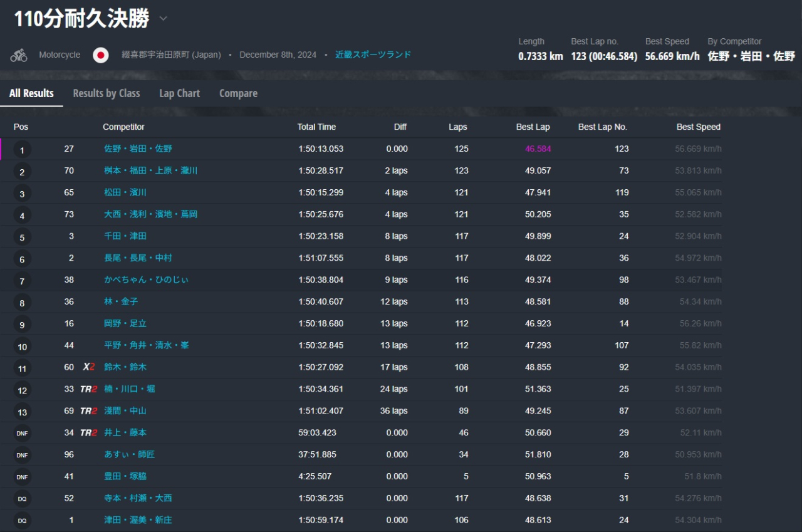The width and height of the screenshot is (802, 532).
Task: Sort by Best Lap column header
Action: [x=533, y=127]
